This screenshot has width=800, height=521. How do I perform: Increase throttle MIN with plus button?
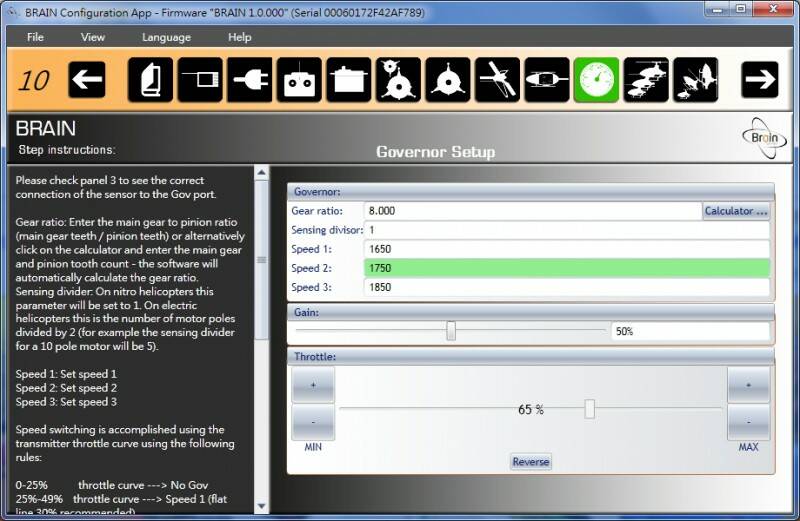coord(313,385)
